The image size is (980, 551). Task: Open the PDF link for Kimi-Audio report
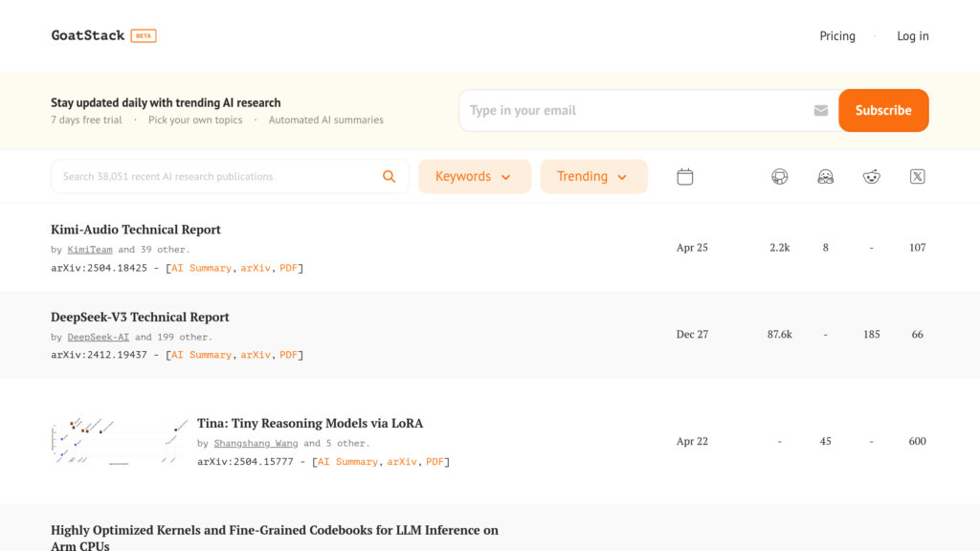pos(288,268)
